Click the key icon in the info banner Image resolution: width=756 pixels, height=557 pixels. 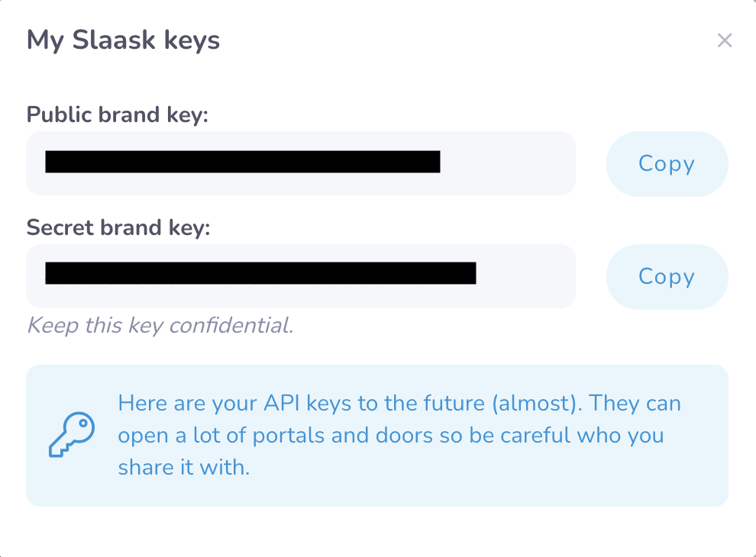71,435
